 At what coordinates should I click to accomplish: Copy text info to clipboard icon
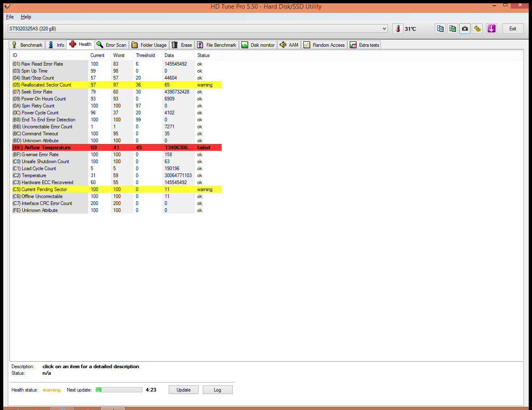[440, 29]
